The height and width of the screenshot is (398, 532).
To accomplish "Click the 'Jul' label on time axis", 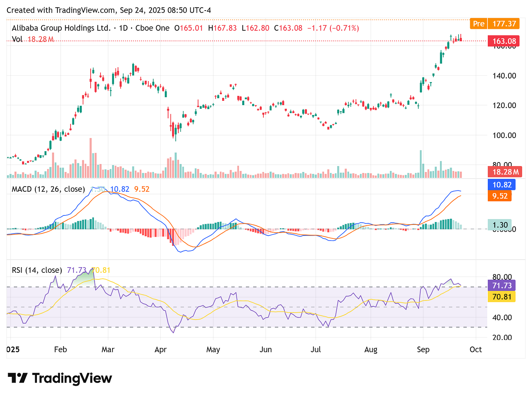I will coord(316,349).
